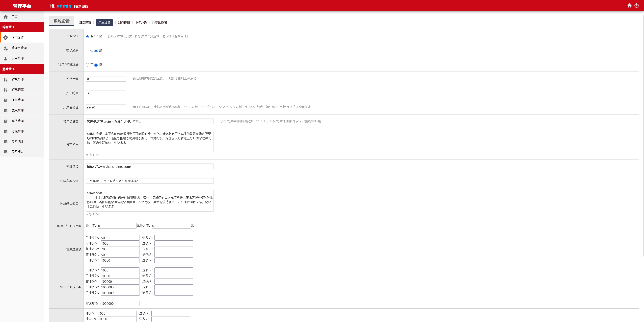Open the 财务设置 tab

coord(124,22)
